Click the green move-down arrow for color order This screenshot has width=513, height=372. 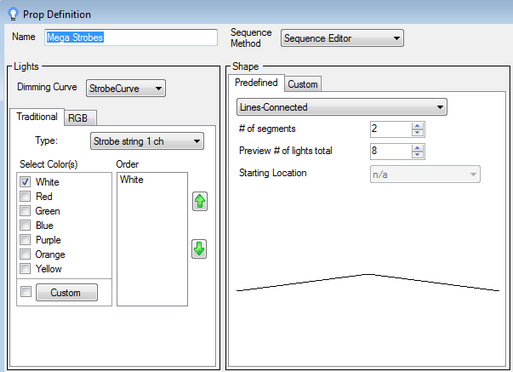[199, 249]
